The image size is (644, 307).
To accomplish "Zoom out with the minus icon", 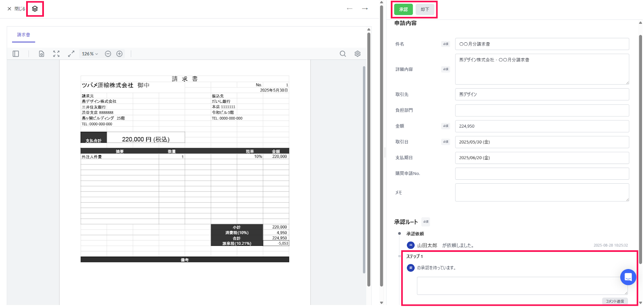I will point(108,54).
